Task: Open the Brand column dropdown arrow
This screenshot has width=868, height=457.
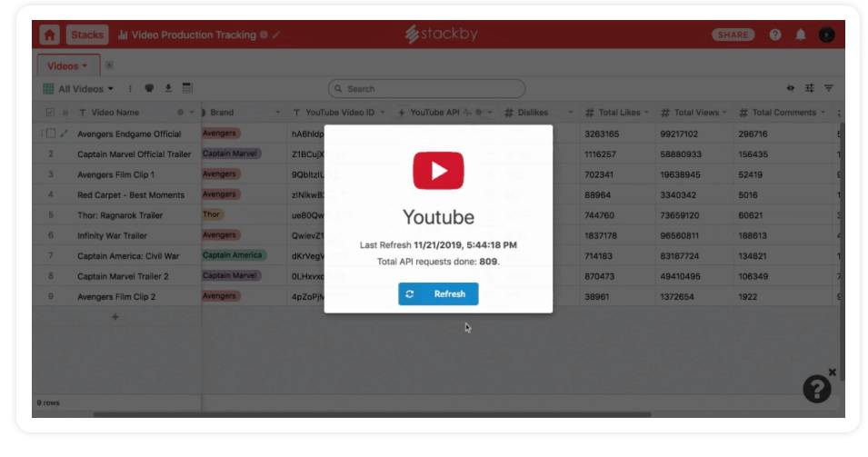Action: 278,113
